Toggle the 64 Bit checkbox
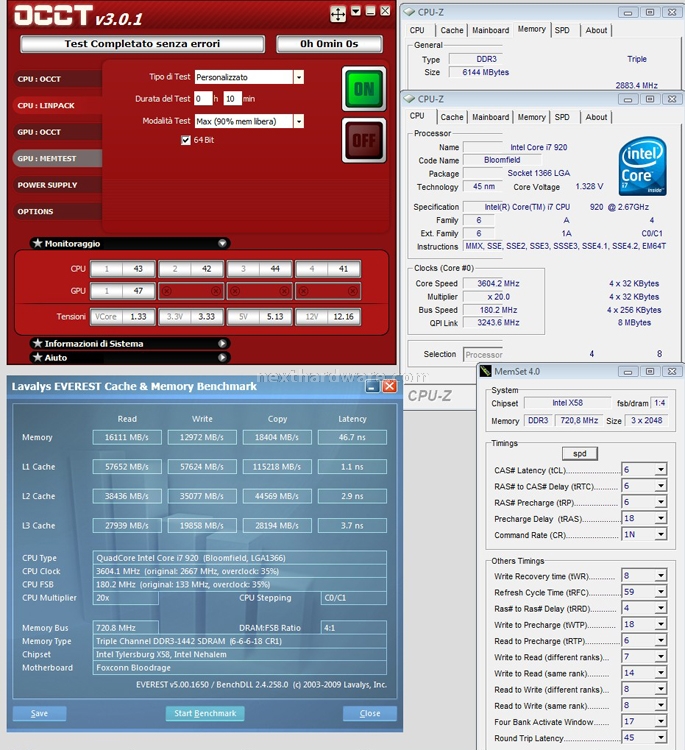Screen dimensions: 685x750 pyautogui.click(x=186, y=140)
